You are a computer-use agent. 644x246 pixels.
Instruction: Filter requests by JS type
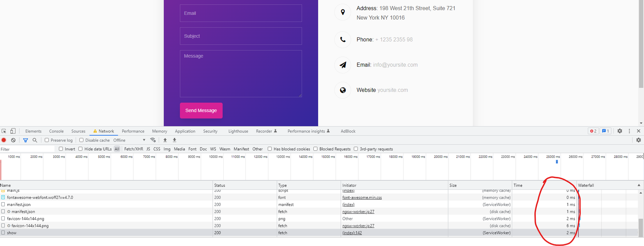coord(148,149)
